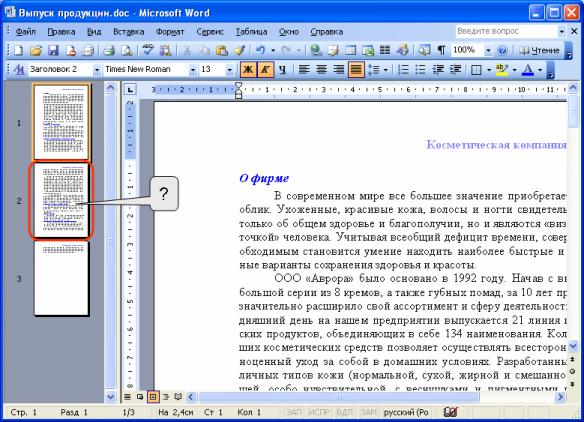The height and width of the screenshot is (422, 584).
Task: Open the borders dropdown arrow
Action: (x=489, y=70)
